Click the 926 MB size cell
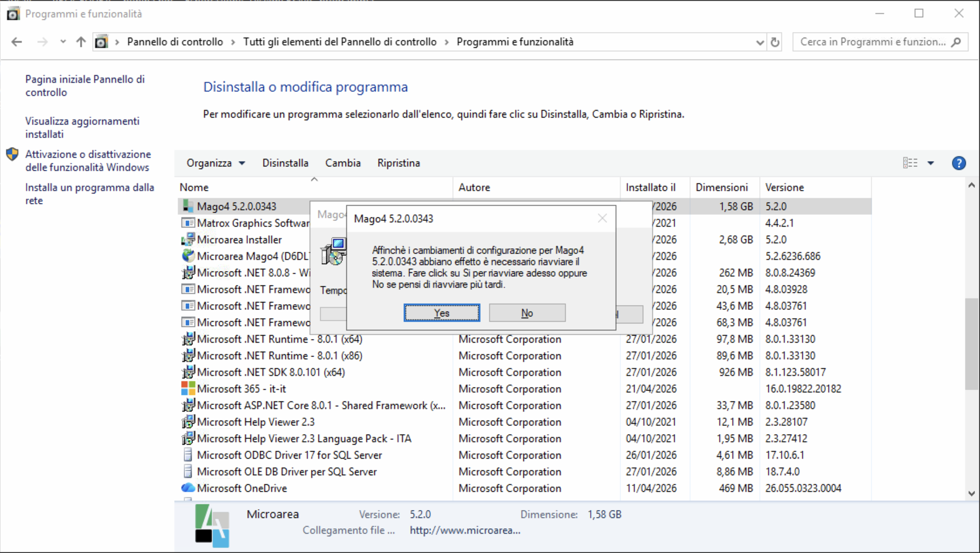Screen dimensions: 980x553 (x=736, y=372)
